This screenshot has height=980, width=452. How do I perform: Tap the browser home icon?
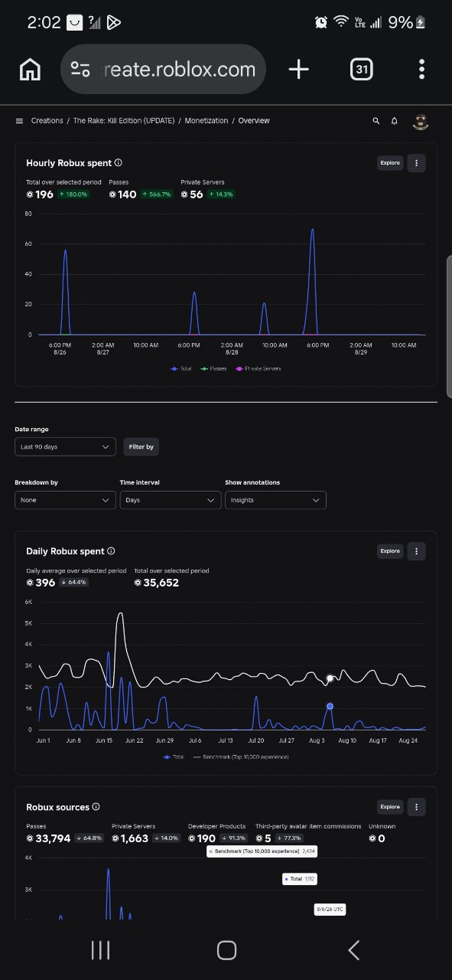30,70
